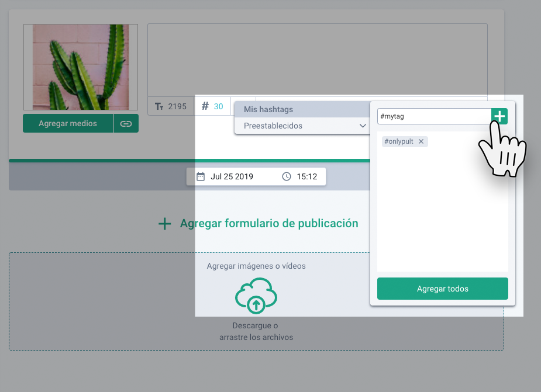
Task: Click the #onlypult hashtag chip
Action: click(399, 141)
